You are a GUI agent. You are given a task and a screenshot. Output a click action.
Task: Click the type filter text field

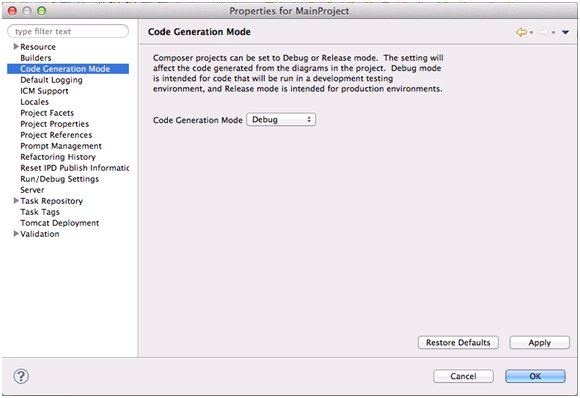(68, 31)
